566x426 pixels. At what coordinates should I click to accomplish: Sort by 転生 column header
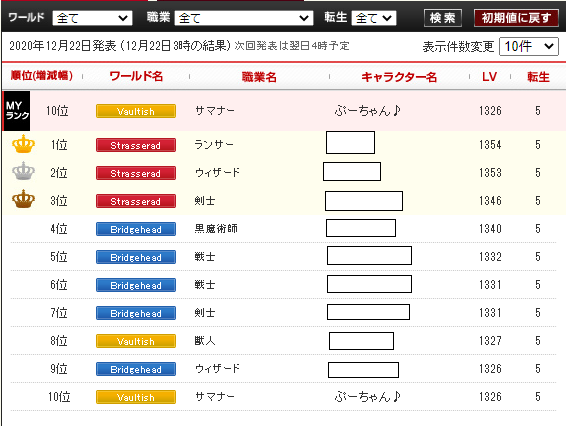tap(538, 77)
